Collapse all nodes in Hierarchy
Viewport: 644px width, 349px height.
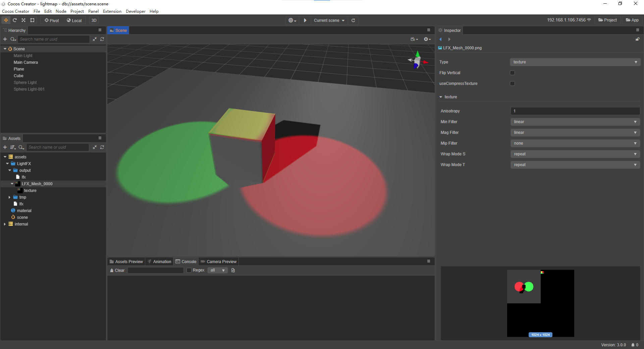pyautogui.click(x=95, y=39)
